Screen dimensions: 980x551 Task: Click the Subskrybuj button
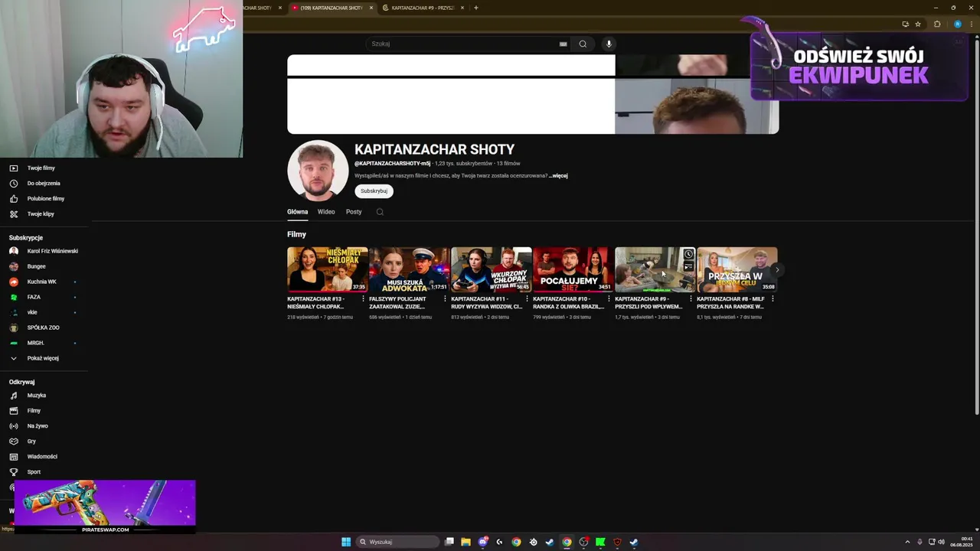pyautogui.click(x=374, y=191)
